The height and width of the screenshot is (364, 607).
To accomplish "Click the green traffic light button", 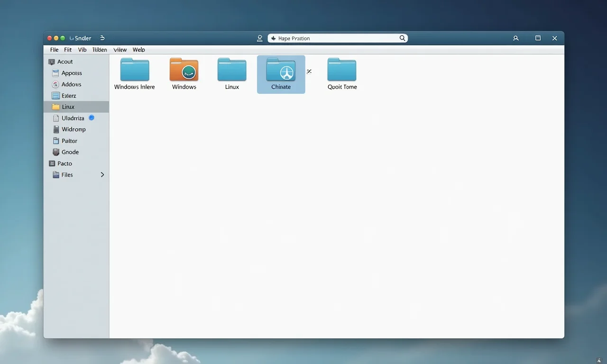I will point(62,37).
